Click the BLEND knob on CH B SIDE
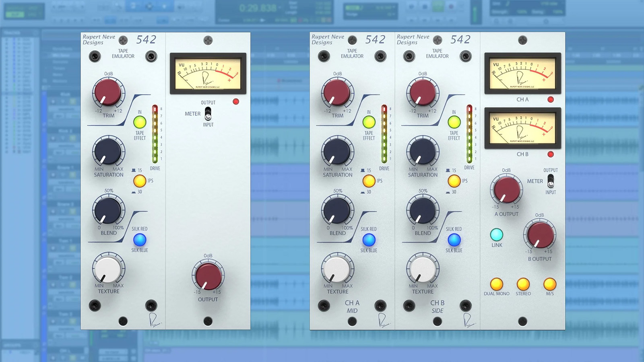 click(x=423, y=210)
